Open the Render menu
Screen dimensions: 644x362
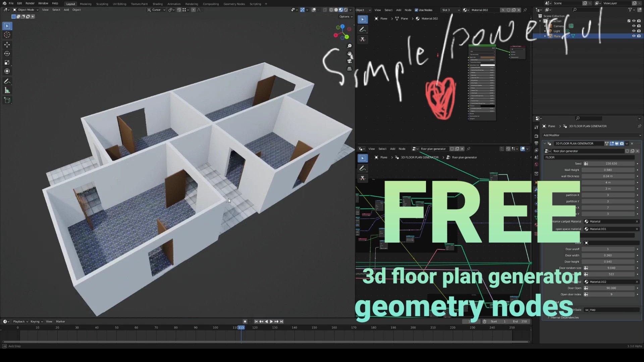pyautogui.click(x=30, y=3)
